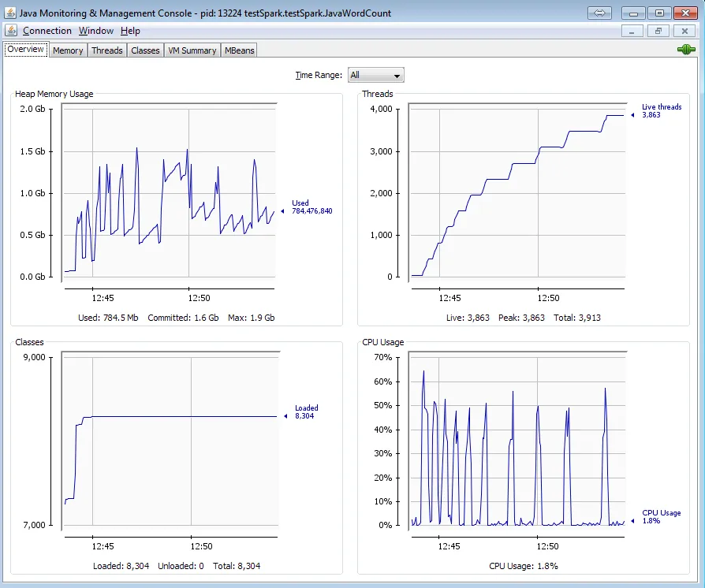Switch to the Memory tab
This screenshot has width=705, height=588.
[x=68, y=50]
